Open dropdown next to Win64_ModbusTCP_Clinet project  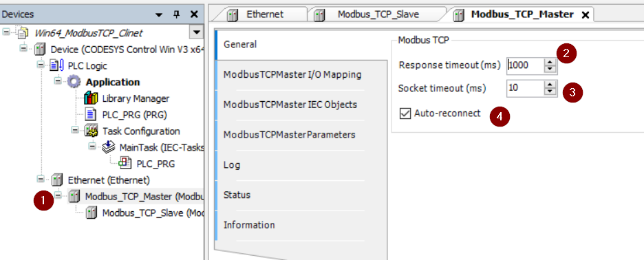coord(196,32)
